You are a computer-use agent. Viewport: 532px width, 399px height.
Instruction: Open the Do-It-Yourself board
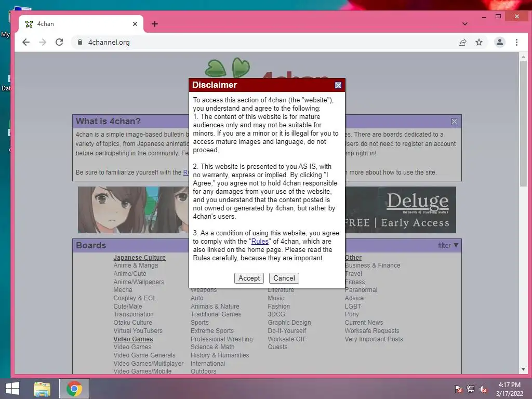pos(287,331)
